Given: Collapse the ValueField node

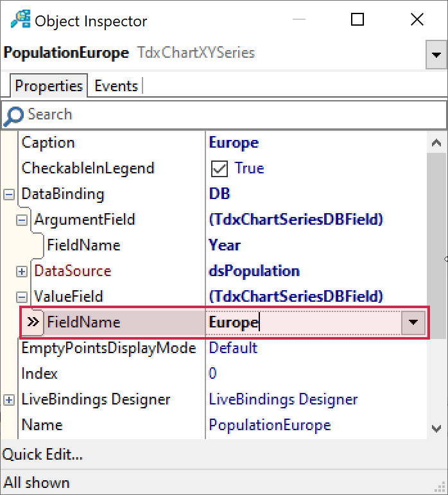Looking at the screenshot, I should pos(22,297).
